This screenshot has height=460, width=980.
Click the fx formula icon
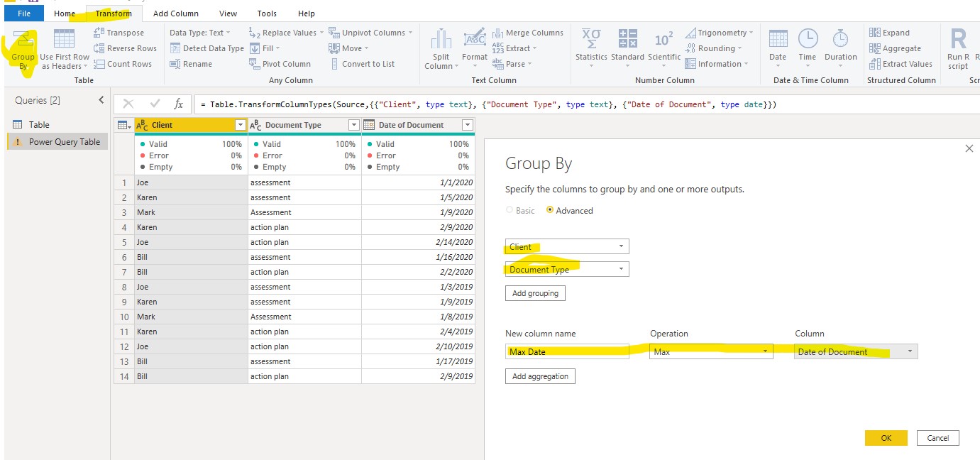pos(179,104)
